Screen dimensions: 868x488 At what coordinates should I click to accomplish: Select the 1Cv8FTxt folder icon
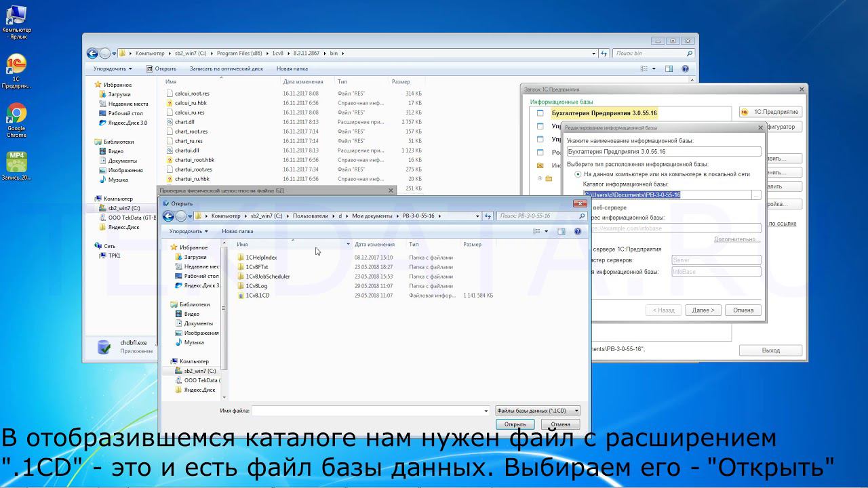[x=241, y=267]
